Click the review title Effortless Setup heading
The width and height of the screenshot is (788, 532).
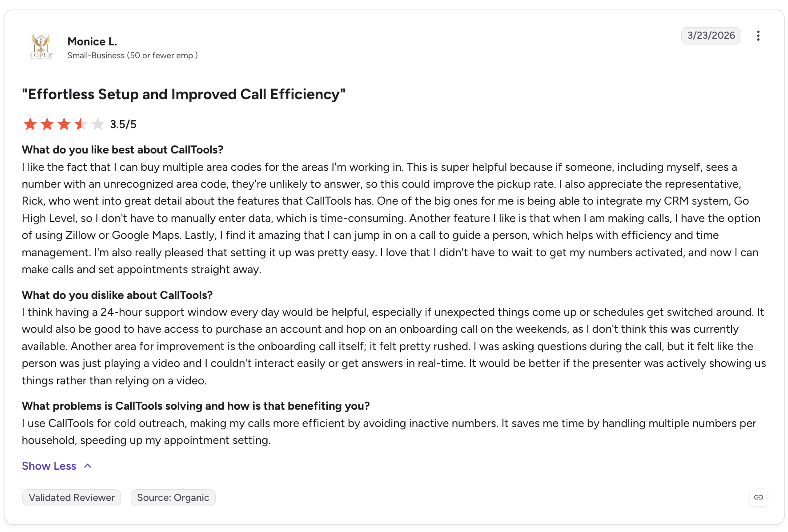(184, 94)
